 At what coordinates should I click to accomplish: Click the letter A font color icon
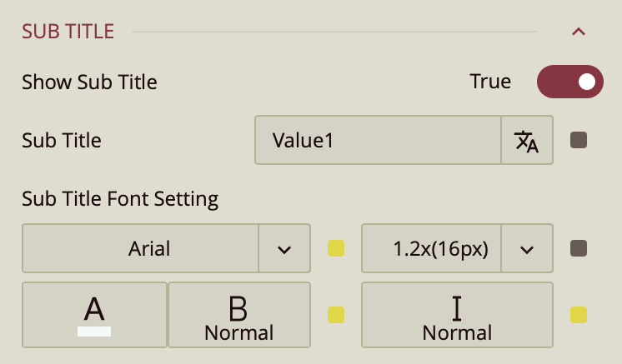[94, 309]
